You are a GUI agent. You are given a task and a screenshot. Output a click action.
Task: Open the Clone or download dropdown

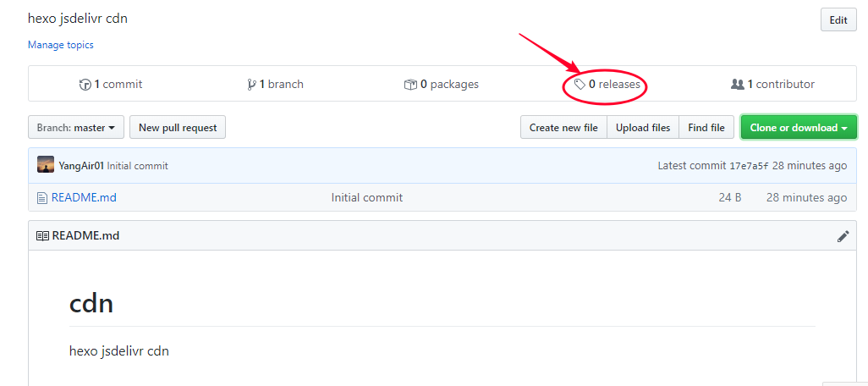[799, 128]
